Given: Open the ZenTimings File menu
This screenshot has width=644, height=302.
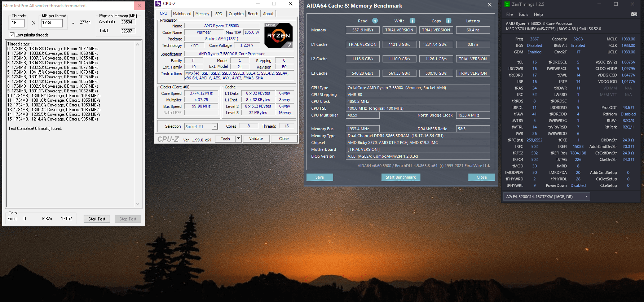Looking at the screenshot, I should 510,14.
